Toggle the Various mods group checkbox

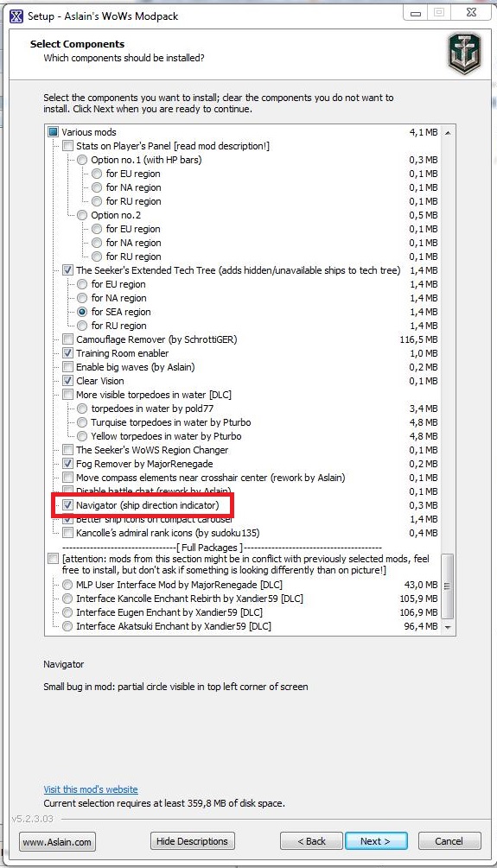[54, 132]
